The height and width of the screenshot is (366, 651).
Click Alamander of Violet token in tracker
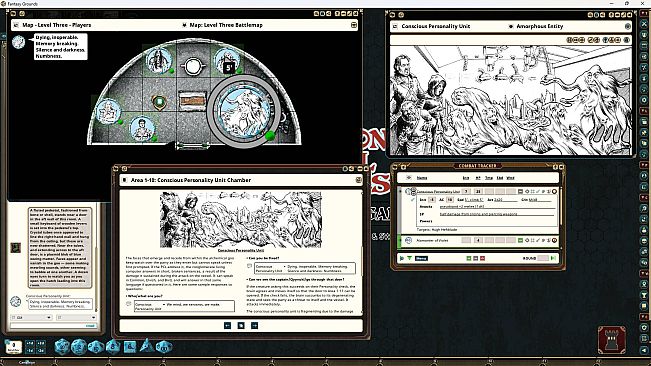409,240
